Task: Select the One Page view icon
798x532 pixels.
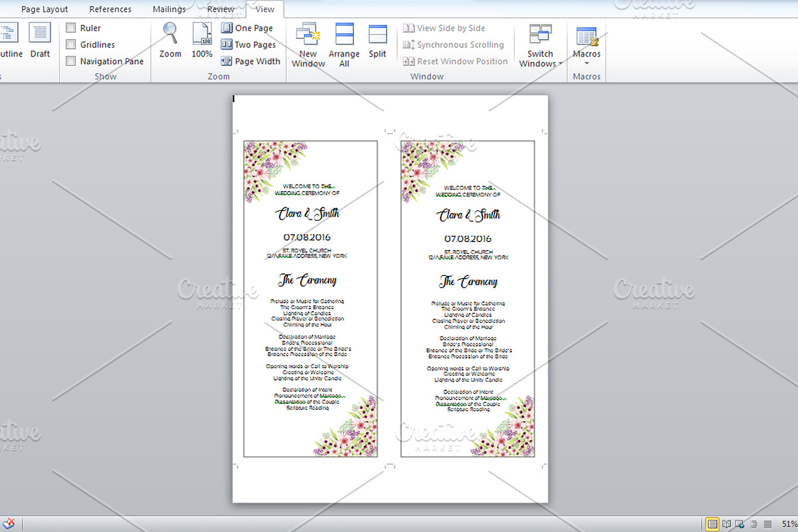Action: click(249, 28)
